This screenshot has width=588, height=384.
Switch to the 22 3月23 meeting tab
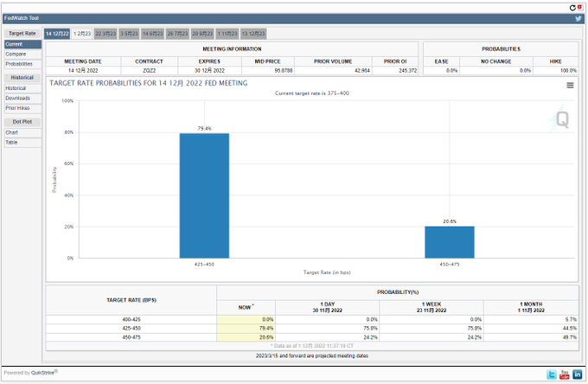pyautogui.click(x=105, y=34)
